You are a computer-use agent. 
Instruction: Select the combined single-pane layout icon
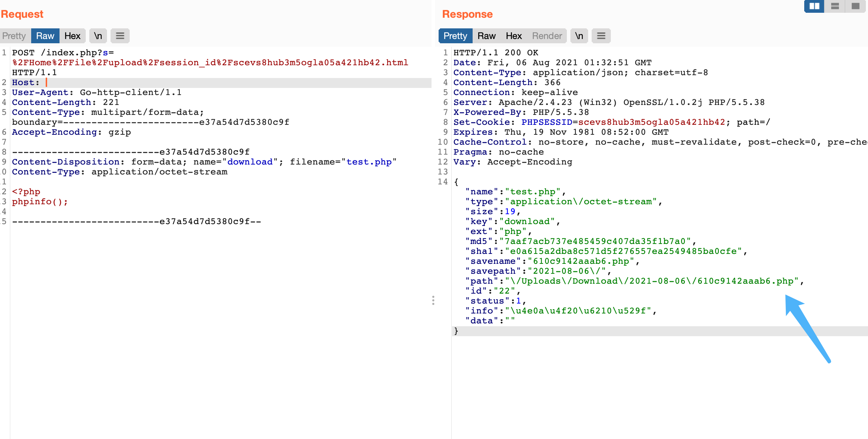(856, 6)
